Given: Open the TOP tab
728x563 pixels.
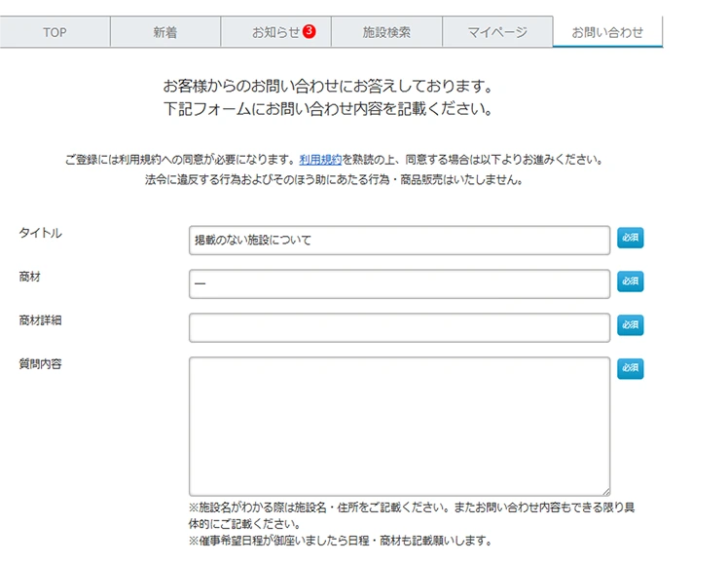Looking at the screenshot, I should 55,32.
